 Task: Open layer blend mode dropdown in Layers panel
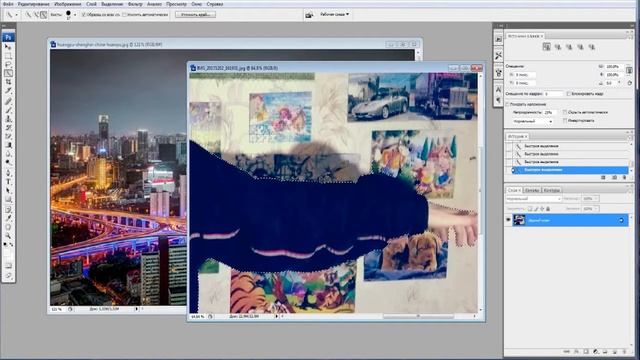pyautogui.click(x=534, y=199)
